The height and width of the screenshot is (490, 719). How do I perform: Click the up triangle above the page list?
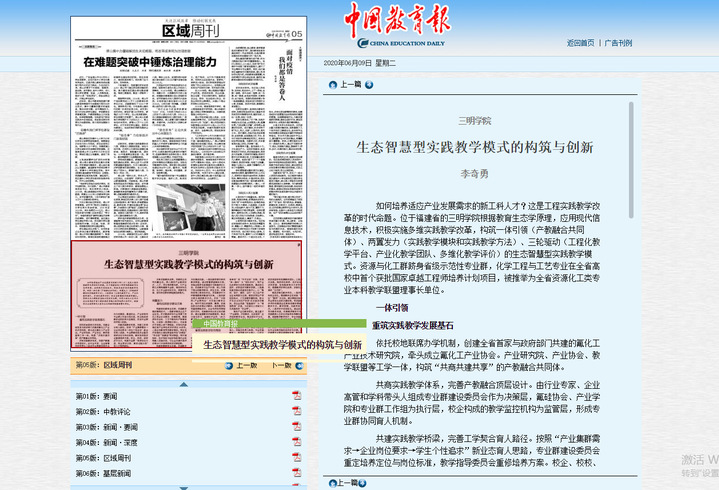tap(183, 384)
